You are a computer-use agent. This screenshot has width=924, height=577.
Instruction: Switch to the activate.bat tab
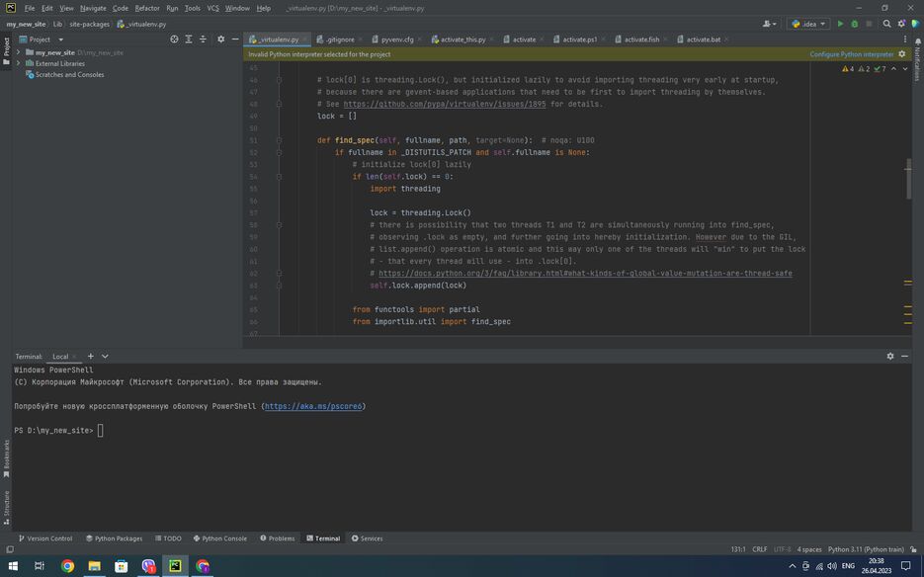703,39
